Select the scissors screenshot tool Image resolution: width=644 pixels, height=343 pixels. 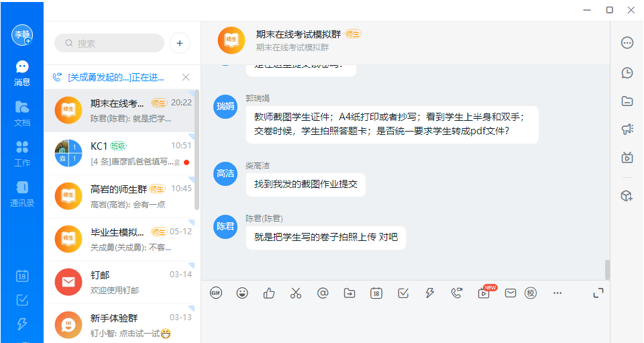296,293
